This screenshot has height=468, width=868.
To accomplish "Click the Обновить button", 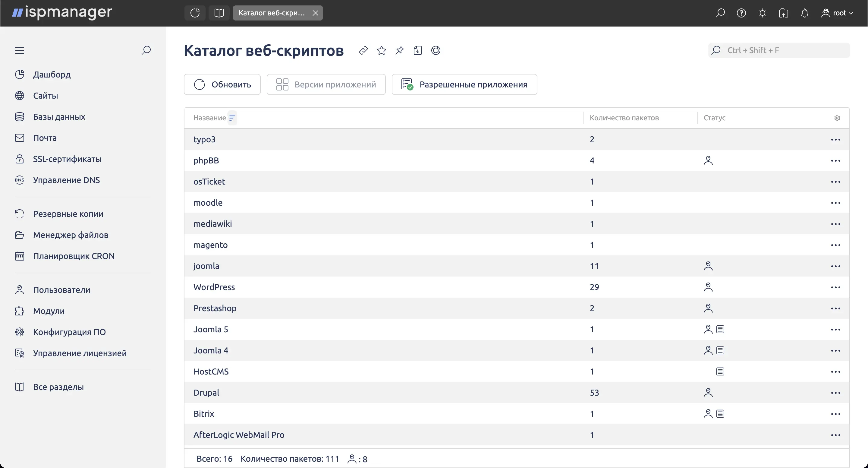I will point(222,84).
